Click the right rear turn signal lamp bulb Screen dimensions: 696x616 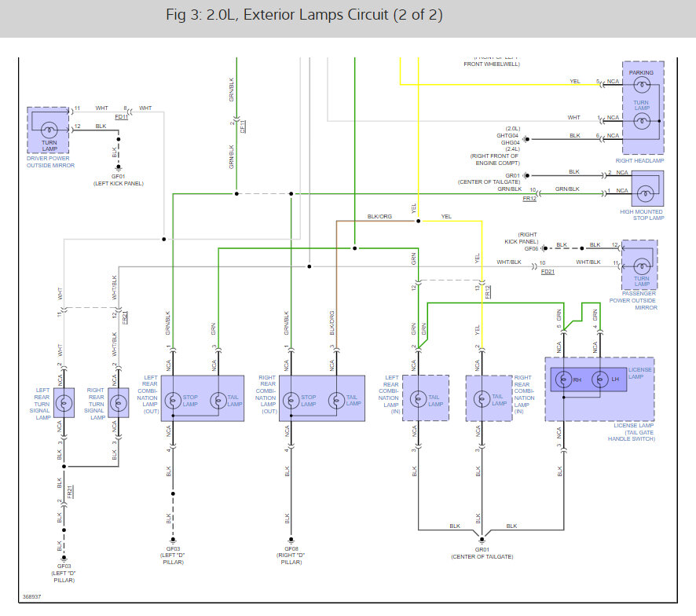(119, 403)
